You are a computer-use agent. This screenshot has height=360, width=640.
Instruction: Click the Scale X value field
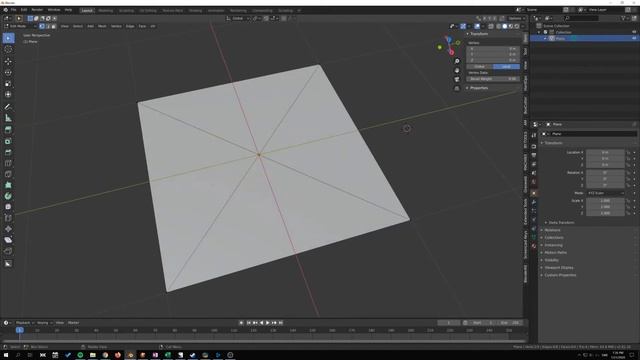(x=605, y=201)
